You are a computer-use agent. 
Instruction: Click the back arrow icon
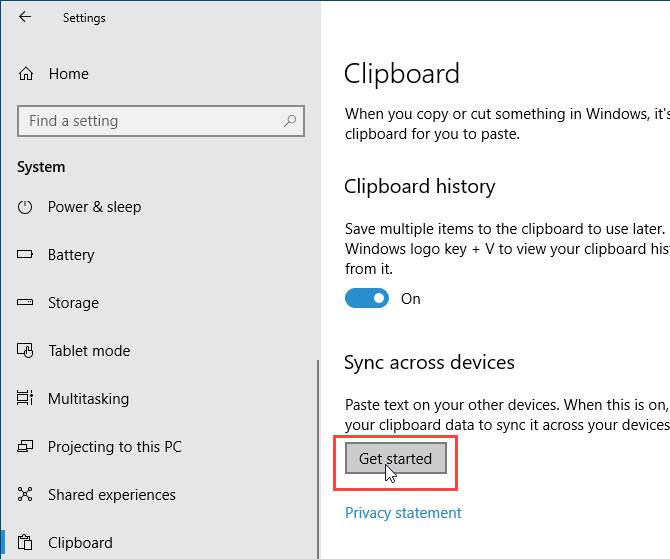pos(25,17)
